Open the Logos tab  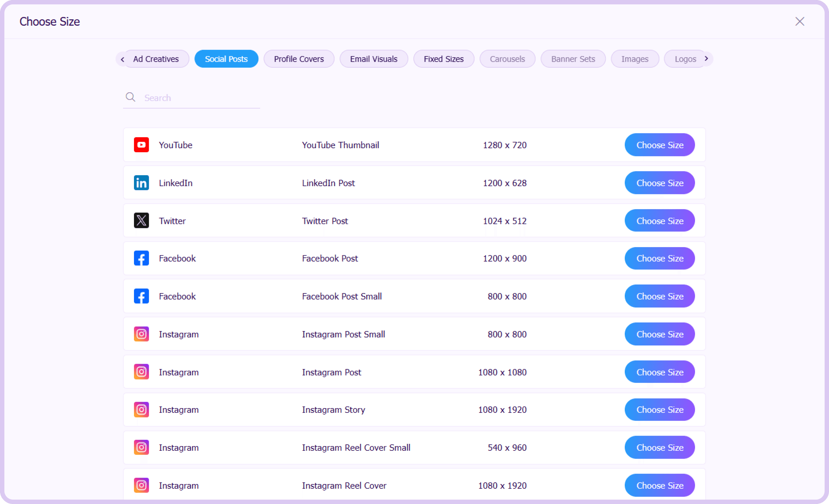point(685,59)
